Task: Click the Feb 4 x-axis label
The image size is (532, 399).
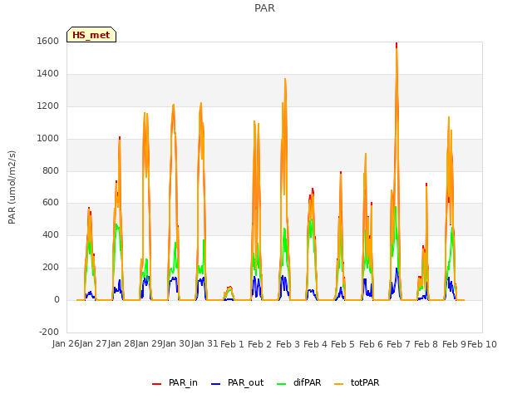Action: [x=315, y=344]
